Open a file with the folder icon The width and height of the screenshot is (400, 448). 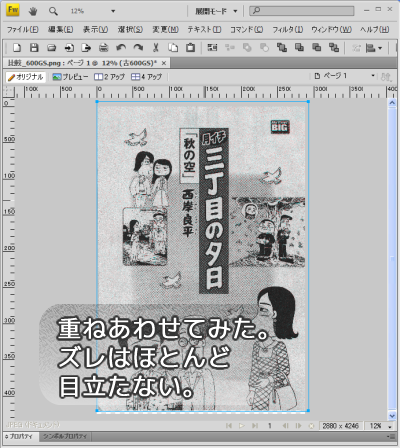pyautogui.click(x=51, y=48)
